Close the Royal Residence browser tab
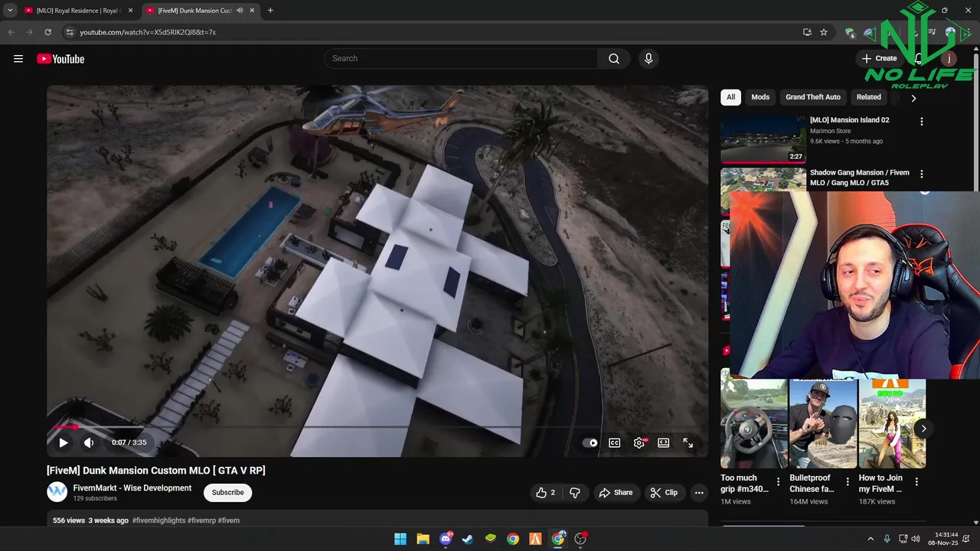The height and width of the screenshot is (551, 980). [130, 11]
